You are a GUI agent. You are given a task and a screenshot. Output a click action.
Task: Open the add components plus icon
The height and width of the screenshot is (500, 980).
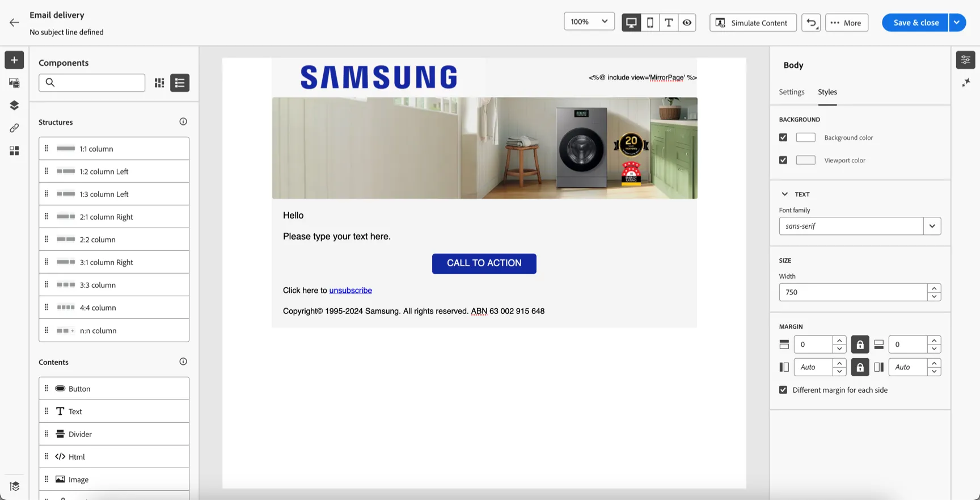tap(14, 60)
